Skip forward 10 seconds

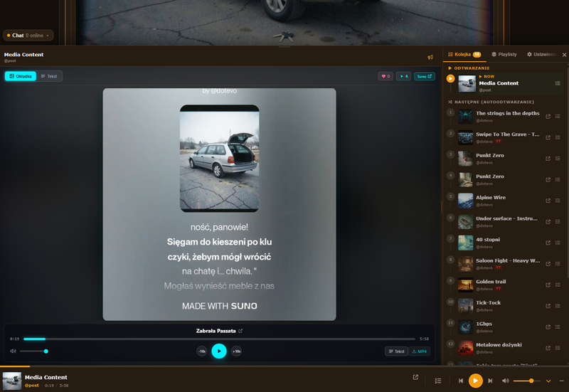[236, 351]
